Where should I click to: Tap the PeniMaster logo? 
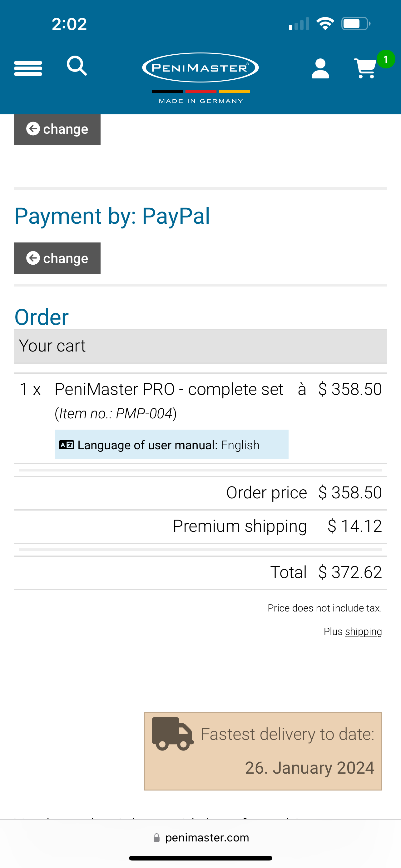[x=200, y=68]
